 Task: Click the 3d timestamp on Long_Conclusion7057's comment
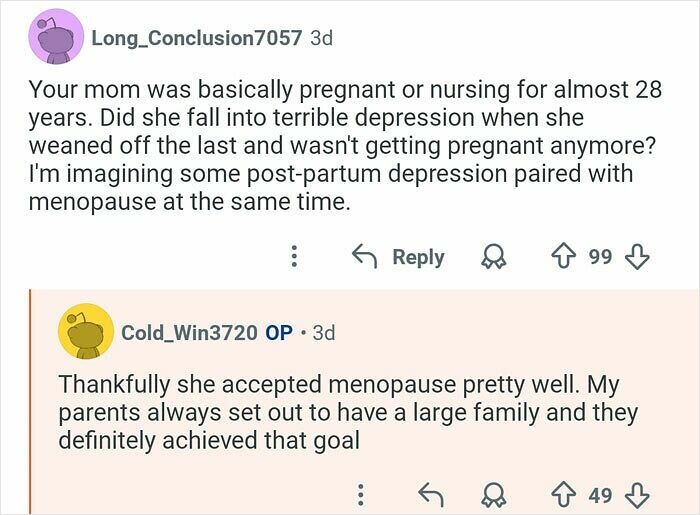click(321, 38)
